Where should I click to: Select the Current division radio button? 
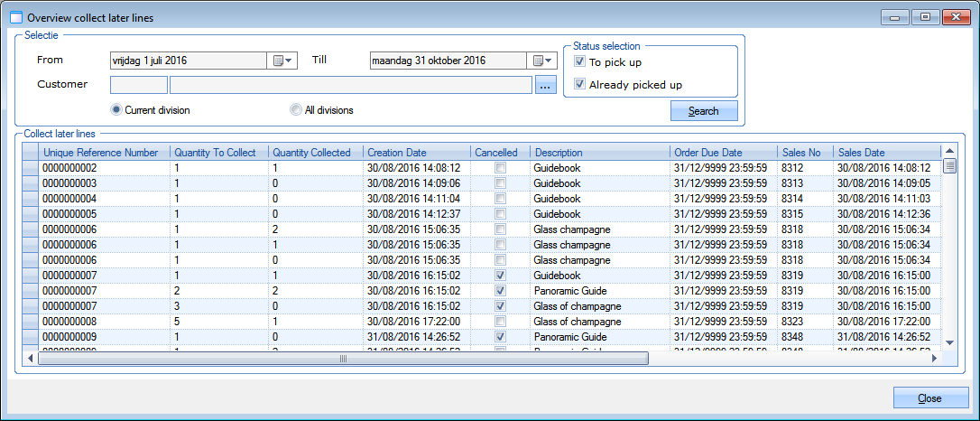click(116, 110)
